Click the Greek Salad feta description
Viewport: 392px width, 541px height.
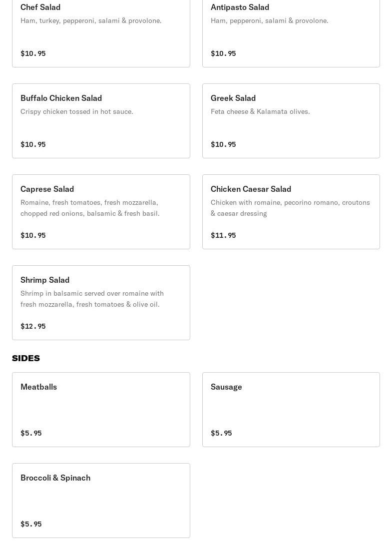click(260, 111)
